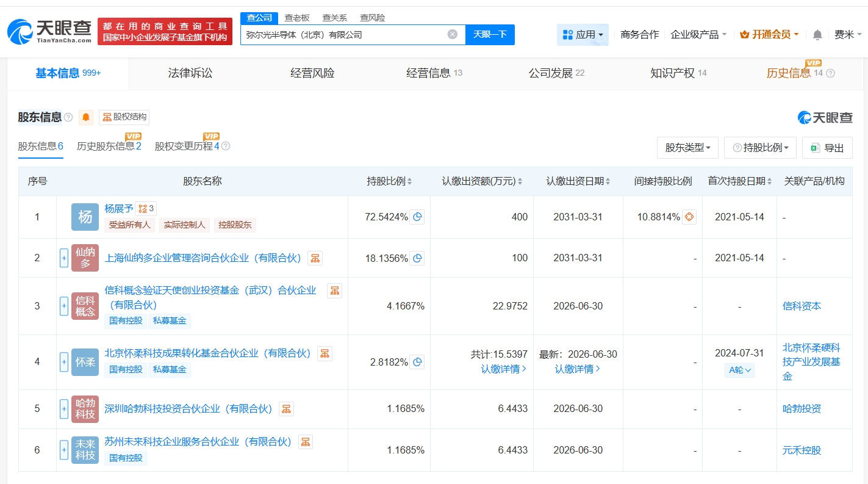Open the 持股比例 filter dropdown
Screen dimensions: 868x484
coord(760,148)
